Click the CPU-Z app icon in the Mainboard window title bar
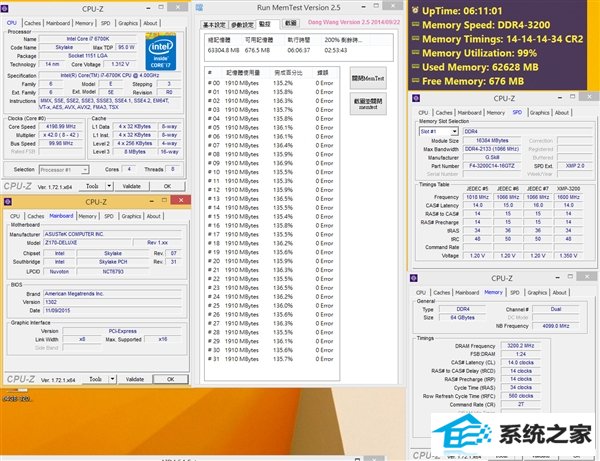This screenshot has width=600, height=461. (7, 201)
